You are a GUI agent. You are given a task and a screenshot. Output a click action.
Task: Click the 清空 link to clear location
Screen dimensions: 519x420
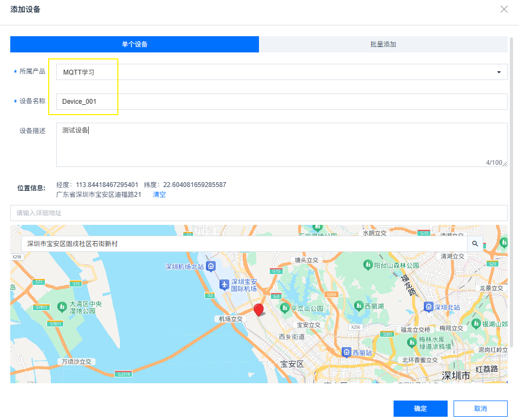tap(159, 195)
